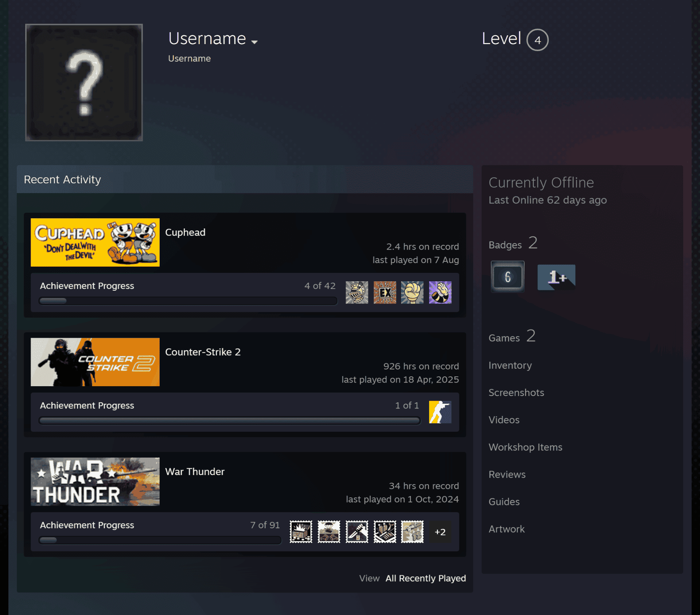Screen dimensions: 700x615
Task: Select third War Thunder achievement icon
Action: [357, 532]
